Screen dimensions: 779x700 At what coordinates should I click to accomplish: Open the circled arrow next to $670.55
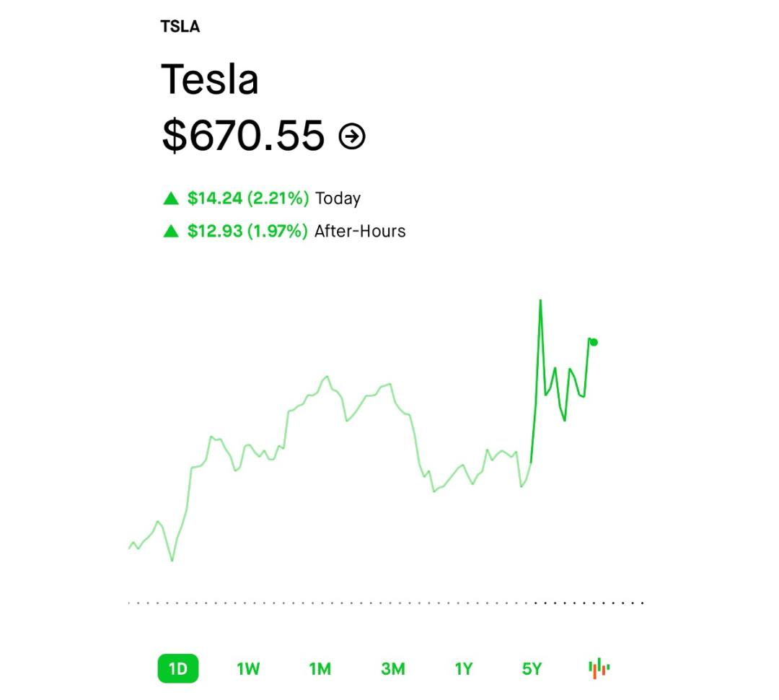pos(352,136)
